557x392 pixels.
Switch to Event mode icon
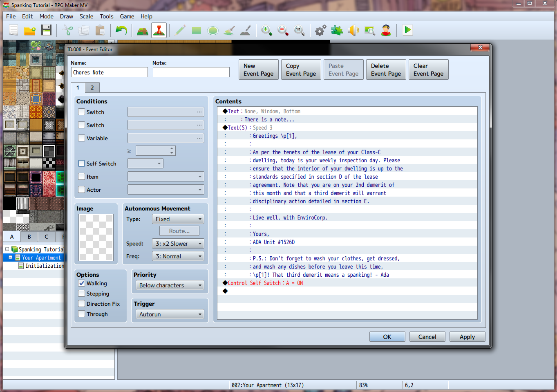(x=159, y=30)
